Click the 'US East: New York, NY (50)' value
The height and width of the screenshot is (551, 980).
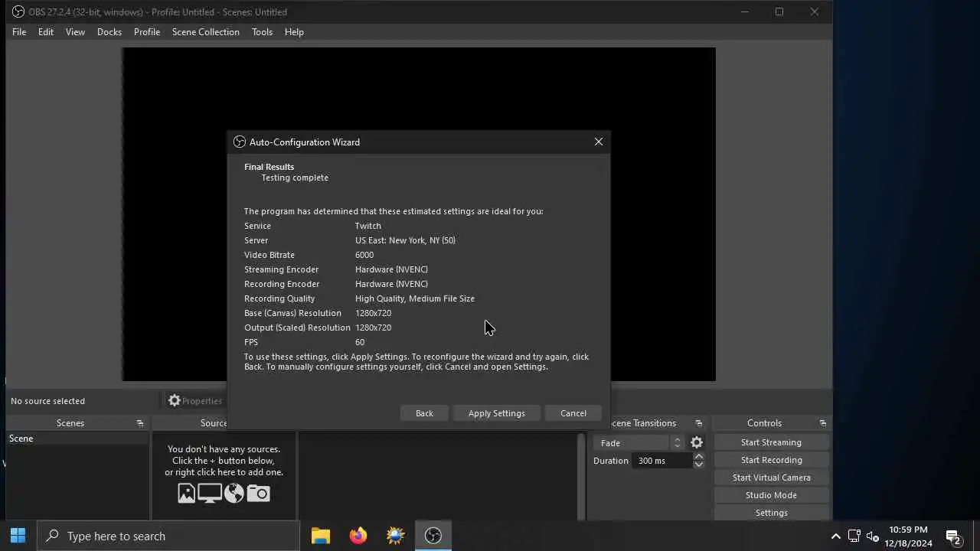(x=405, y=240)
